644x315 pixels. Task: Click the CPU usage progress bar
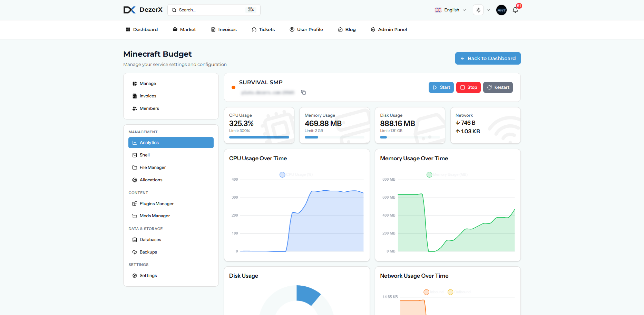click(x=259, y=137)
